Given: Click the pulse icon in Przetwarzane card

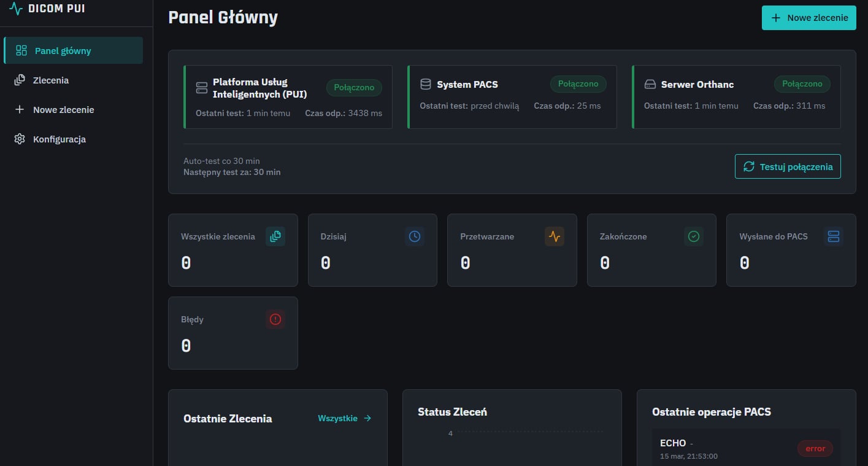Looking at the screenshot, I should pos(555,236).
